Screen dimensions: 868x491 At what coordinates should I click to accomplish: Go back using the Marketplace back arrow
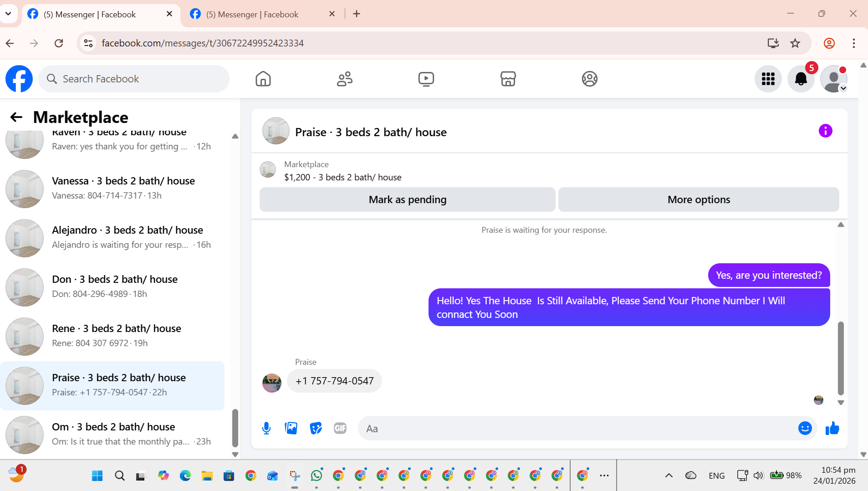pos(16,118)
